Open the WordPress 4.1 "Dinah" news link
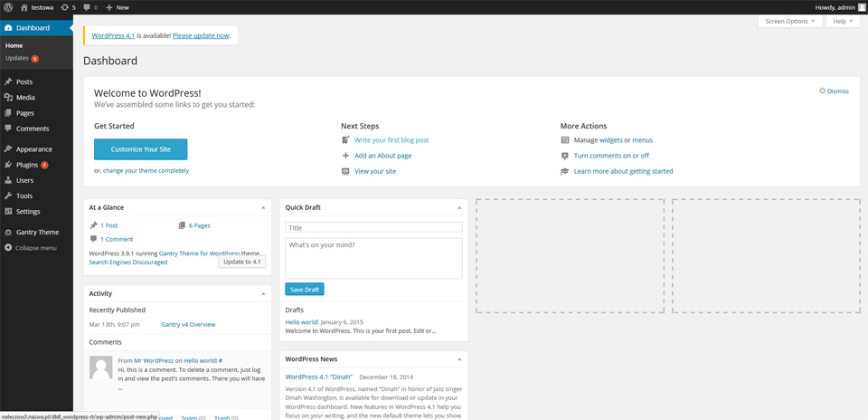The width and height of the screenshot is (868, 420). (319, 377)
